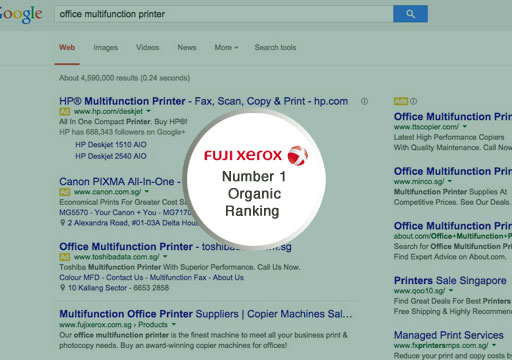The height and width of the screenshot is (360, 512).
Task: Expand arrow next to www.fxprintersmps.com.sg
Action: click(494, 345)
